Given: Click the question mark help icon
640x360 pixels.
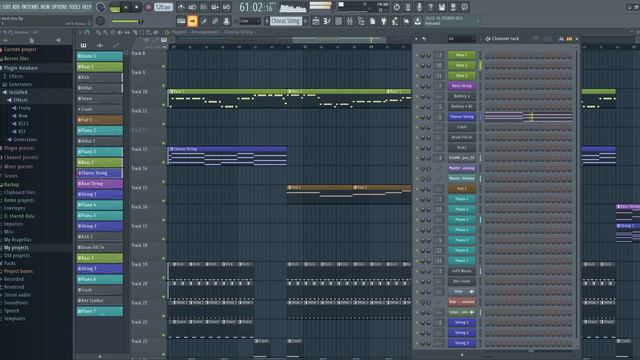Looking at the screenshot, I should click(x=431, y=7).
